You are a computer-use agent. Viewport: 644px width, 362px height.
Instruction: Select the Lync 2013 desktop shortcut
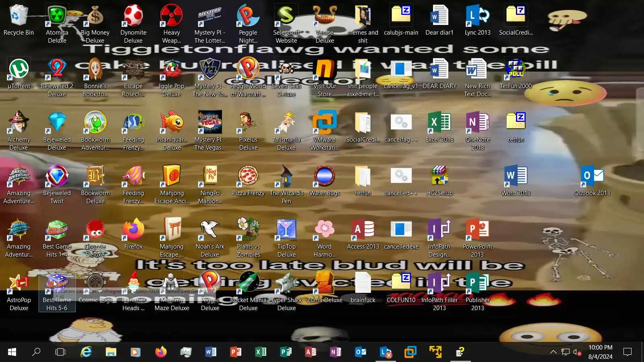coord(477,20)
